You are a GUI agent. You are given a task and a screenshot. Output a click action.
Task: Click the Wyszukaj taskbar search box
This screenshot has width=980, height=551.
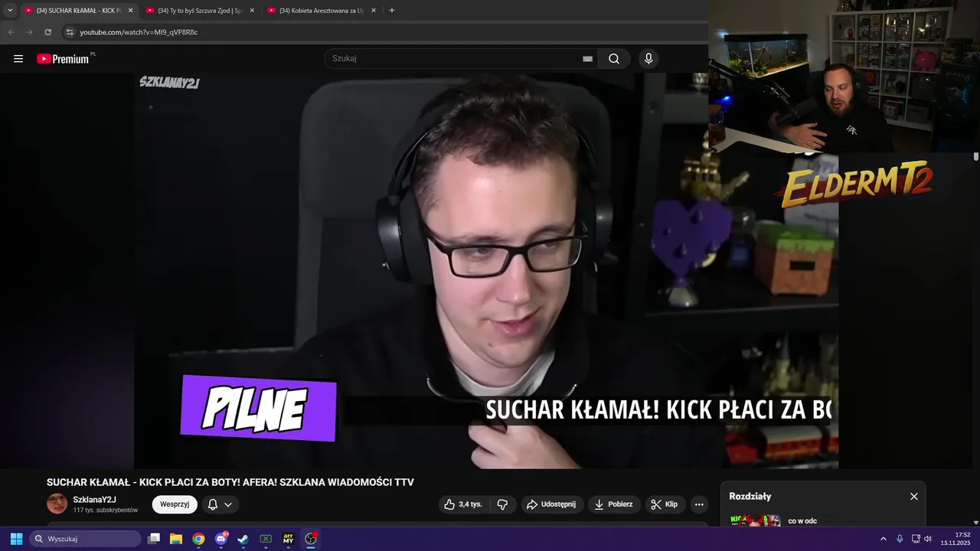point(85,539)
